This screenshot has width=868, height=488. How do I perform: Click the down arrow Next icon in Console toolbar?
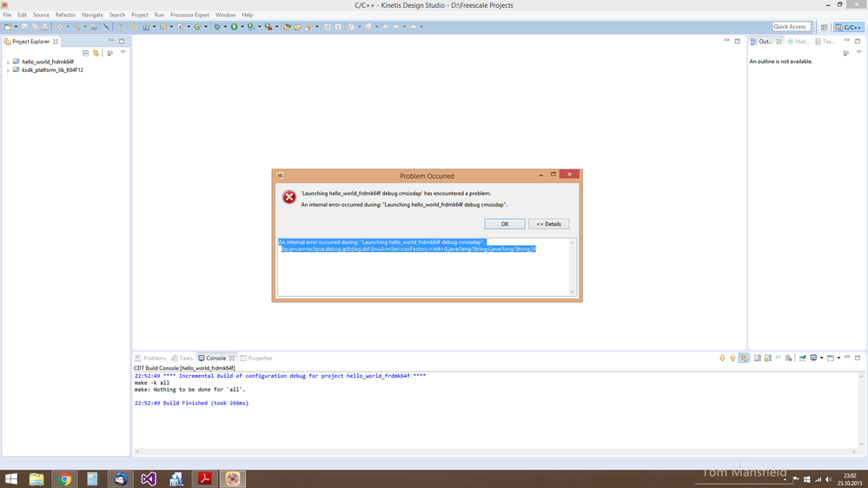pyautogui.click(x=722, y=358)
